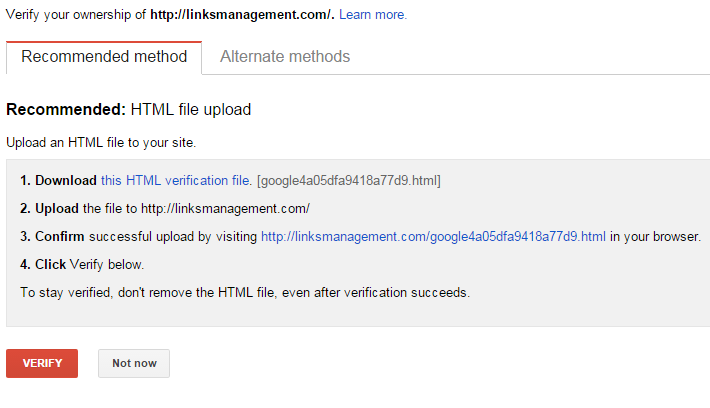Click the bold Confirm word in step 3

(x=60, y=237)
